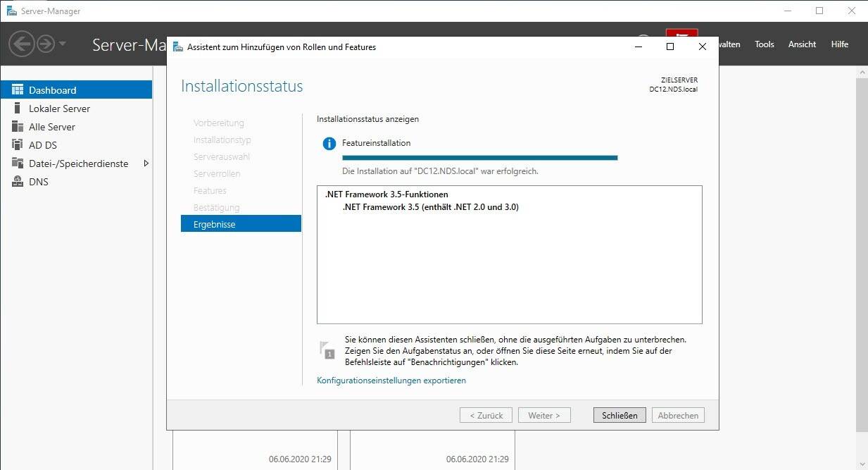
Task: Select the Ergebnisse wizard step
Action: coord(241,224)
